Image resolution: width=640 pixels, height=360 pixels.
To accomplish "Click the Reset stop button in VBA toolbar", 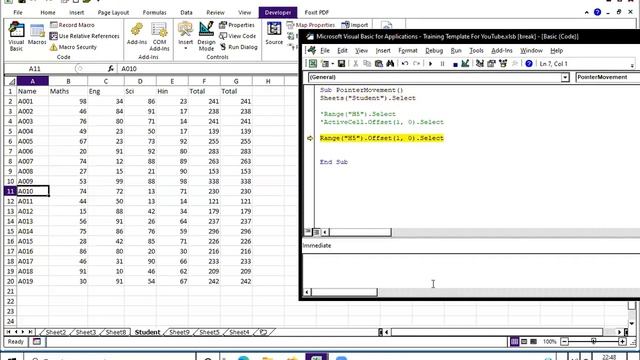I will (x=455, y=64).
